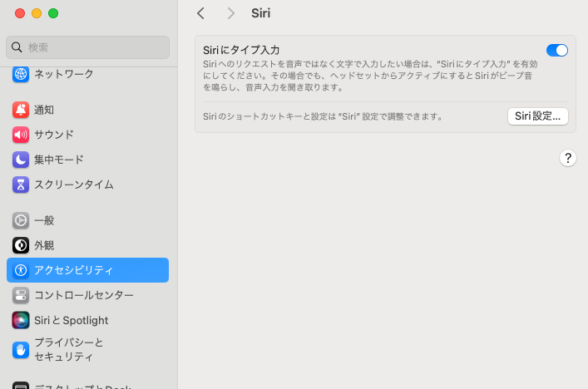Select 外観 label in the sidebar
This screenshot has width=588, height=389.
point(44,245)
